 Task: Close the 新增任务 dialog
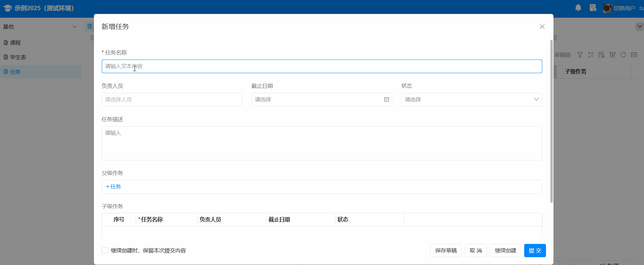(x=542, y=27)
